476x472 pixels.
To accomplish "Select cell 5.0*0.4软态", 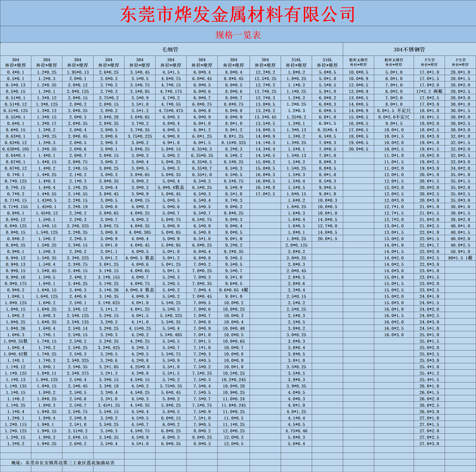I will coord(171,188).
